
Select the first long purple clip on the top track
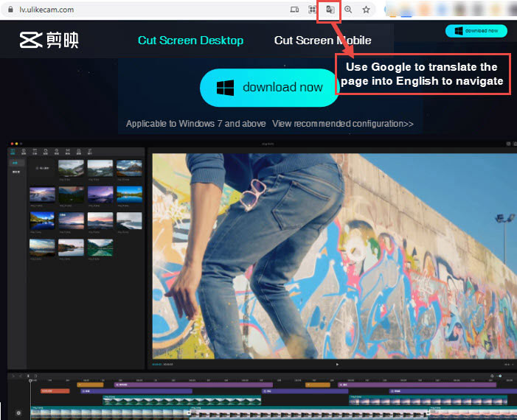[193, 385]
